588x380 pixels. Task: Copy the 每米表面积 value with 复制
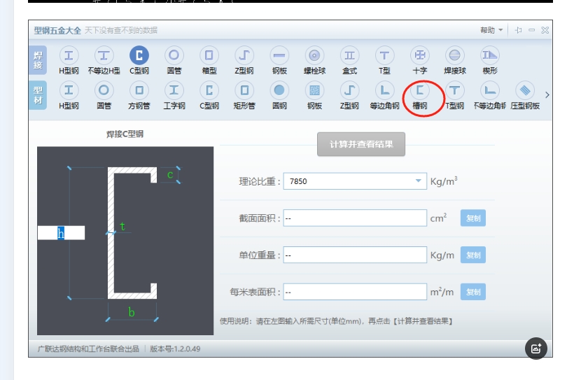pyautogui.click(x=473, y=292)
